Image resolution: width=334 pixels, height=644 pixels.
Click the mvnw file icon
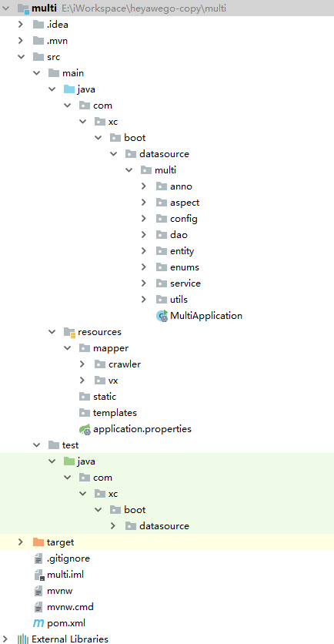(x=38, y=591)
